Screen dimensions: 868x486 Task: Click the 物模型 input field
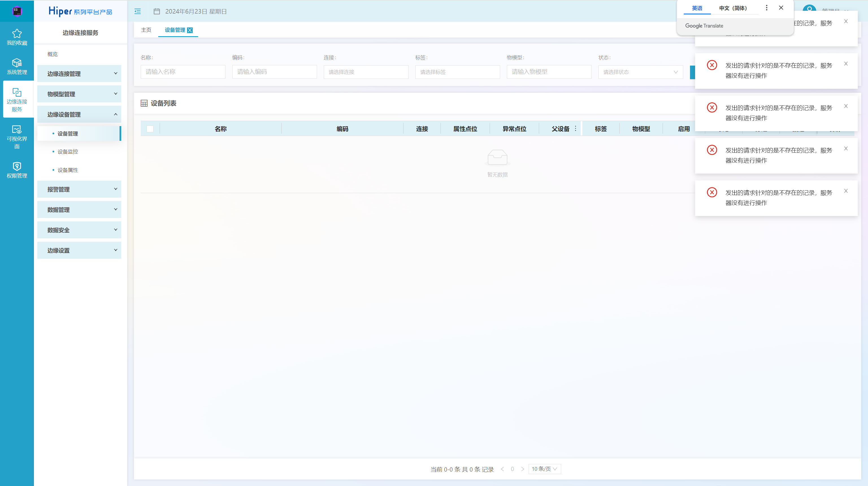click(549, 72)
